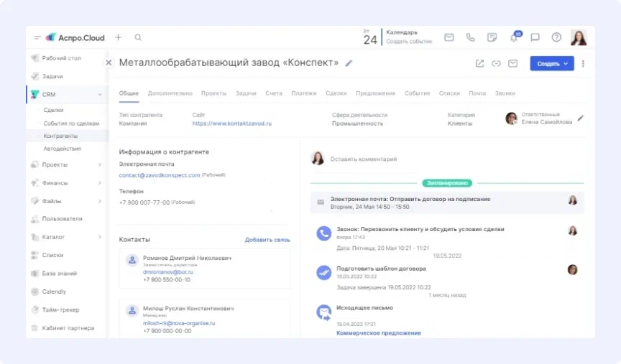The image size is (621, 364).
Task: Edit the company title with pencil icon
Action: [x=349, y=63]
